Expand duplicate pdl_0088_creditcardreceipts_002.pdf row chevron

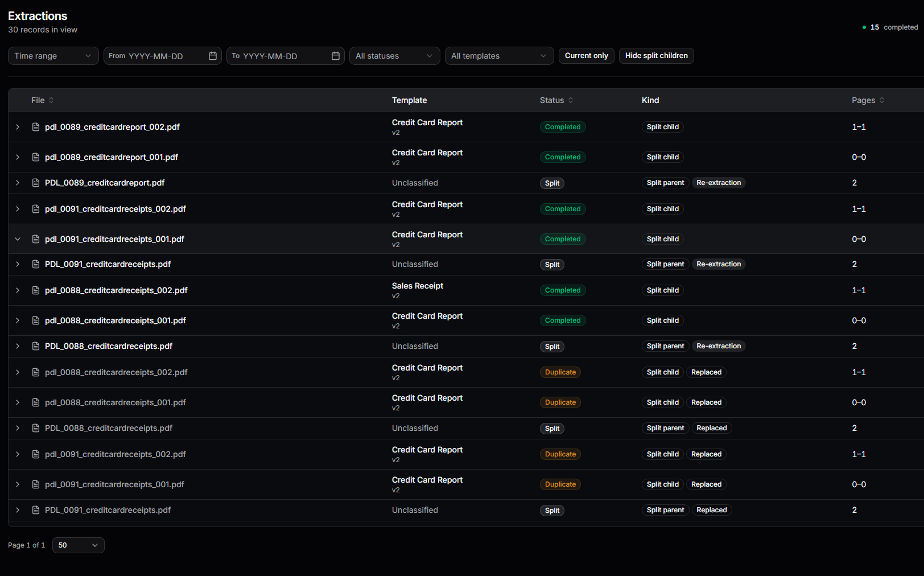tap(18, 372)
